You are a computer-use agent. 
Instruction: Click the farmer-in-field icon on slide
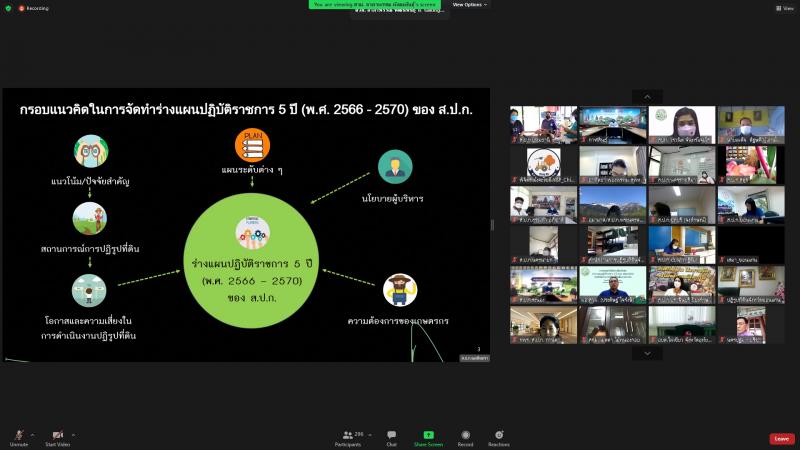tap(89, 218)
